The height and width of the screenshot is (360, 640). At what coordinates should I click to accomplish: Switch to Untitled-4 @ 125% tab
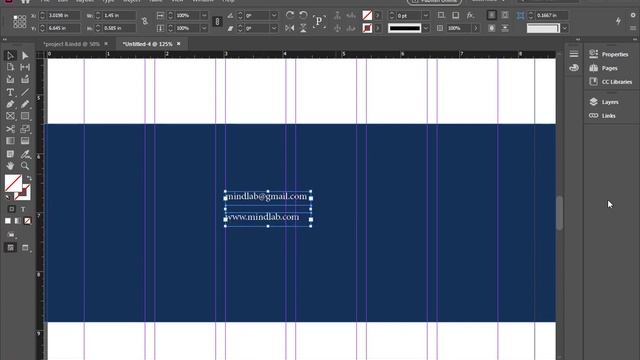tap(147, 44)
